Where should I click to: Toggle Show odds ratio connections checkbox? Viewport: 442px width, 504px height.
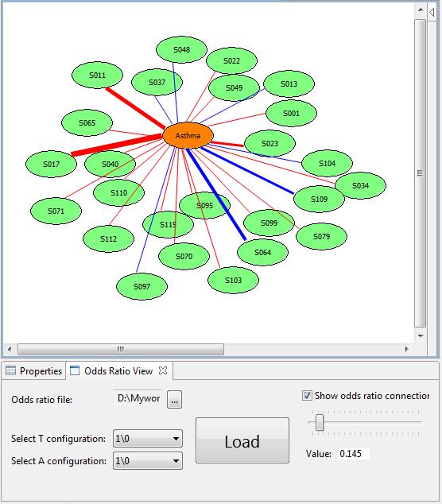click(307, 395)
